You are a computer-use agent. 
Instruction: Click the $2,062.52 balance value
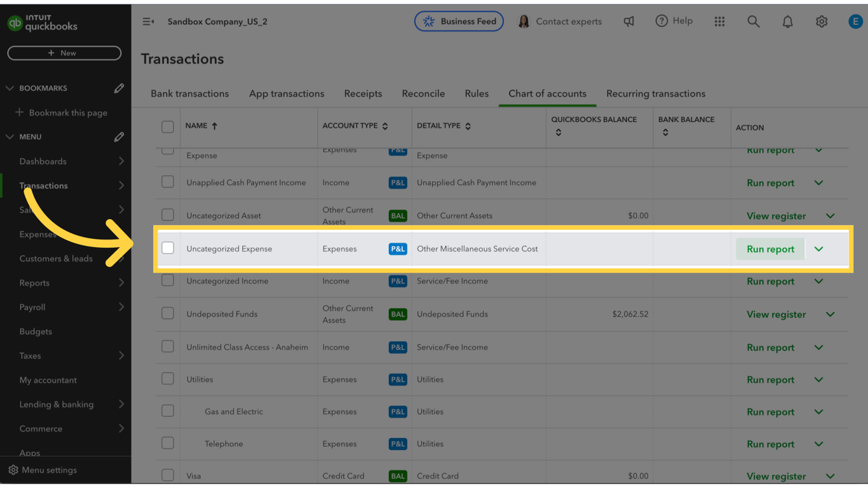tap(630, 314)
